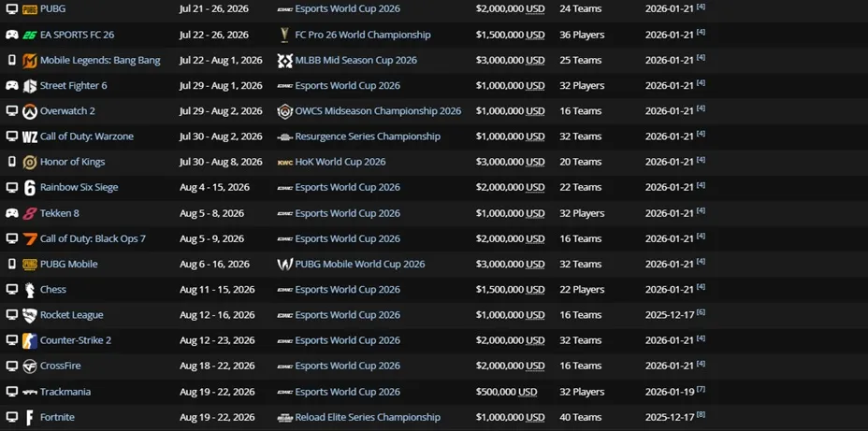Click the MLBB Mid Season Cup logo icon
This screenshot has height=431, width=868.
[x=284, y=61]
